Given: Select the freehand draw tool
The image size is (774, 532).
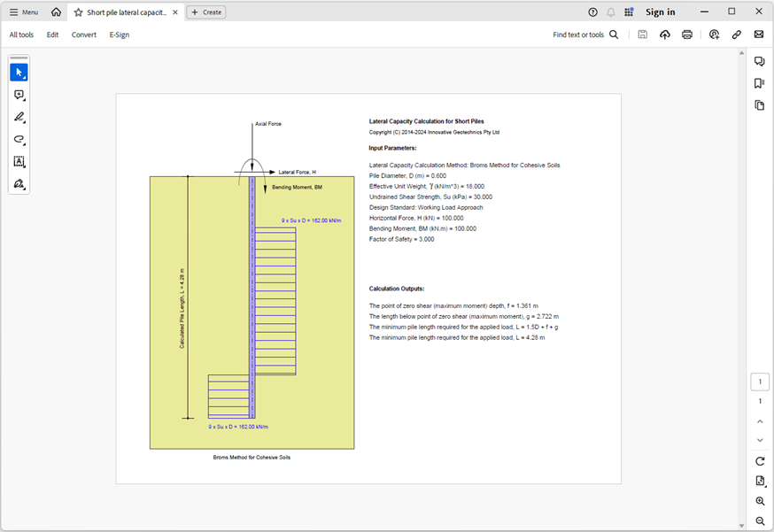Looking at the screenshot, I should tap(19, 139).
